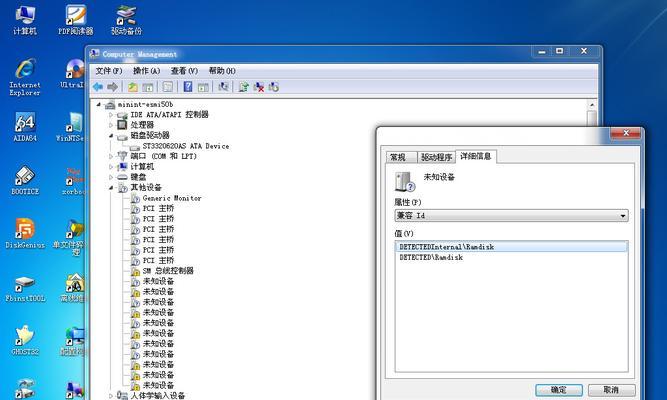Select the GHOST32 desktop shortcut
This screenshot has height=400, width=667.
click(25, 340)
